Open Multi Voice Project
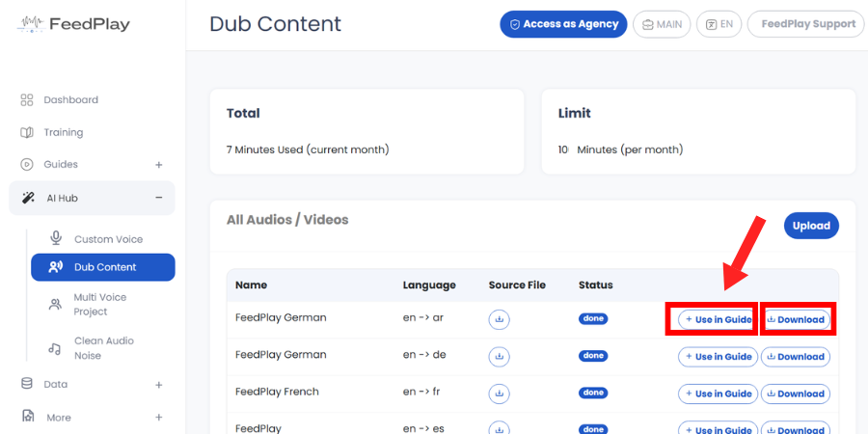Screen dimensions: 868x434 click(99, 305)
